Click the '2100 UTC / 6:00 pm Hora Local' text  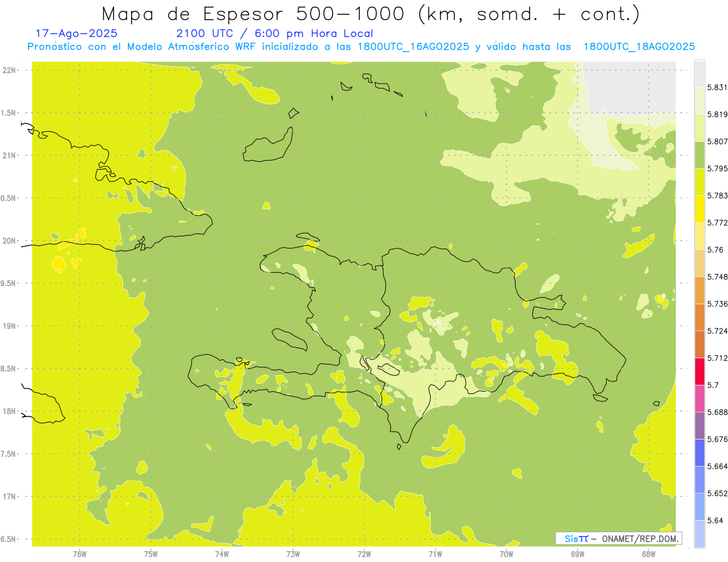point(274,33)
